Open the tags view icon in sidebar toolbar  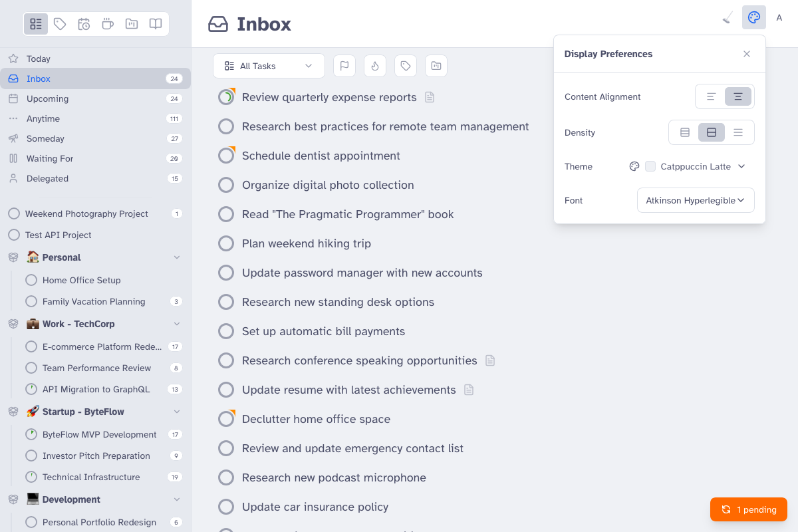click(x=60, y=24)
